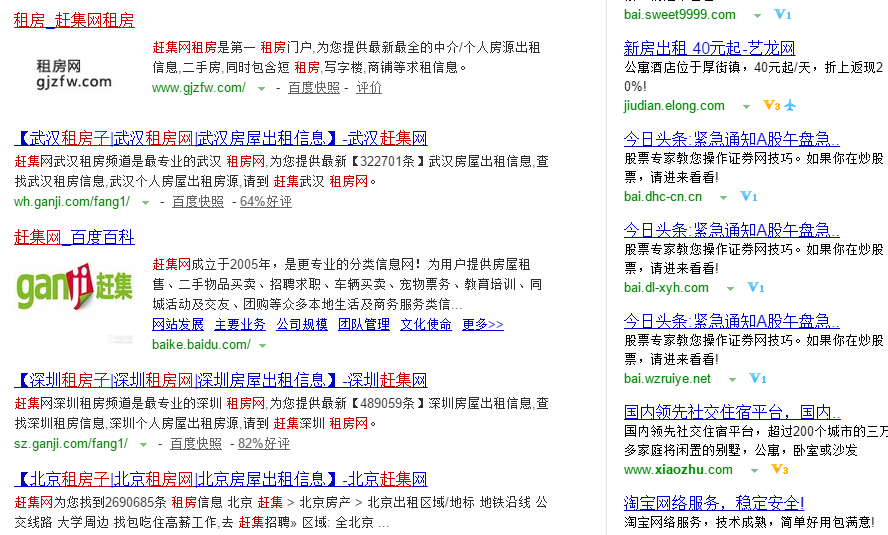Screen dimensions: 888x535
Task: Open the 团队管理 baike sublink
Action: [x=364, y=324]
